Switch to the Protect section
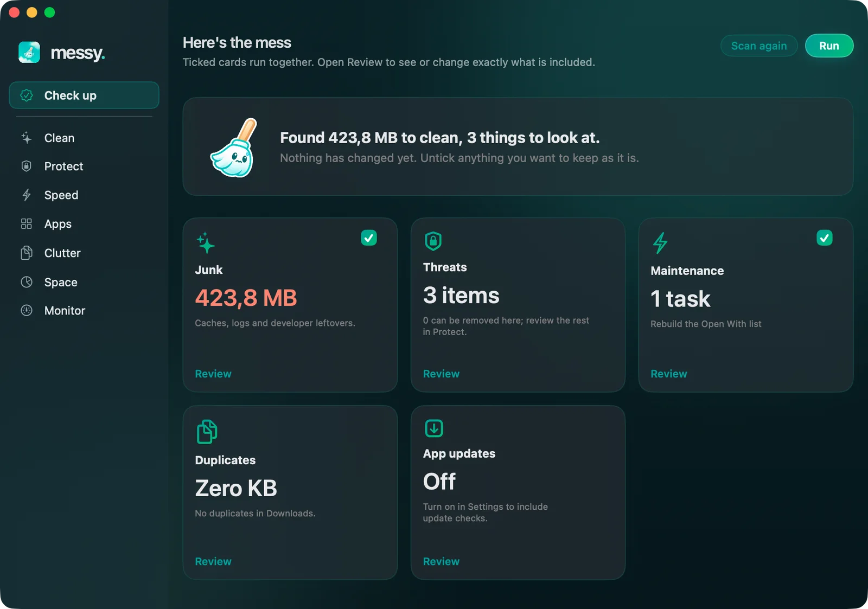 tap(84, 166)
